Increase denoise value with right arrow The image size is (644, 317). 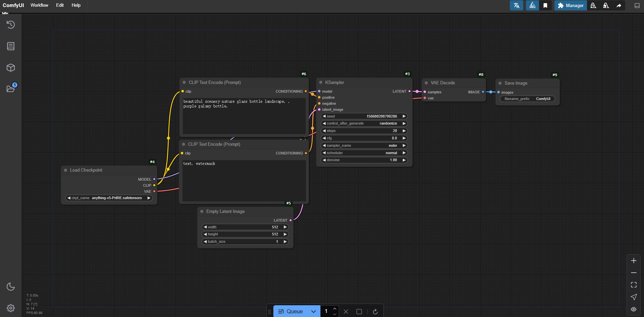point(404,160)
